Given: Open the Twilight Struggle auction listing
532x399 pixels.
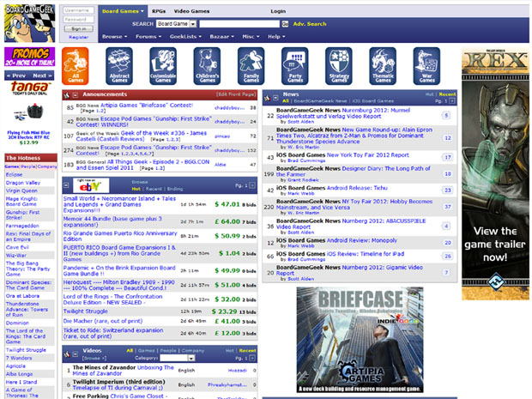Looking at the screenshot, I should (x=86, y=311).
